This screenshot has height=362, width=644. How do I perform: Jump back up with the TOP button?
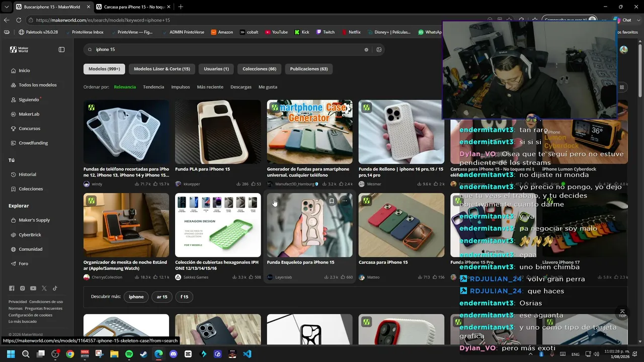click(x=622, y=313)
